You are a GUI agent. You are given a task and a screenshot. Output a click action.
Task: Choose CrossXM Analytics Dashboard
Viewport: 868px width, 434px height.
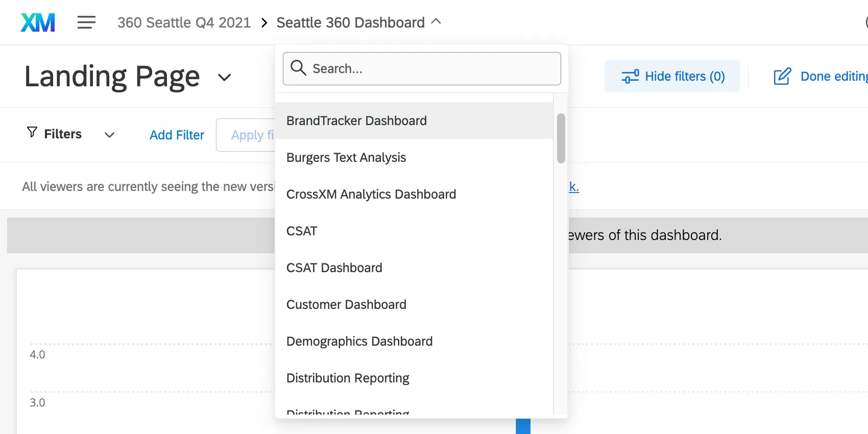[x=371, y=194]
